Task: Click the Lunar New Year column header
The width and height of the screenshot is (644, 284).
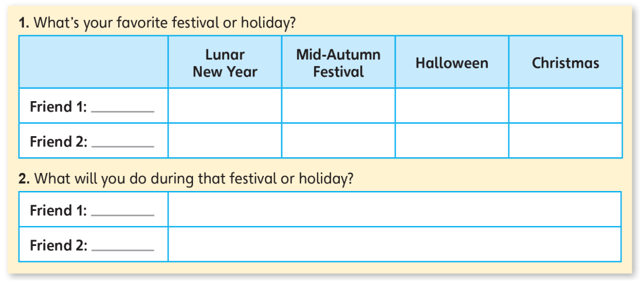Action: [225, 62]
